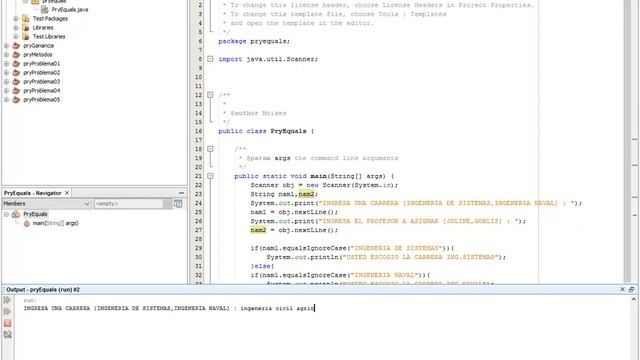Select the pryProblema02 project icon

[x=16, y=72]
